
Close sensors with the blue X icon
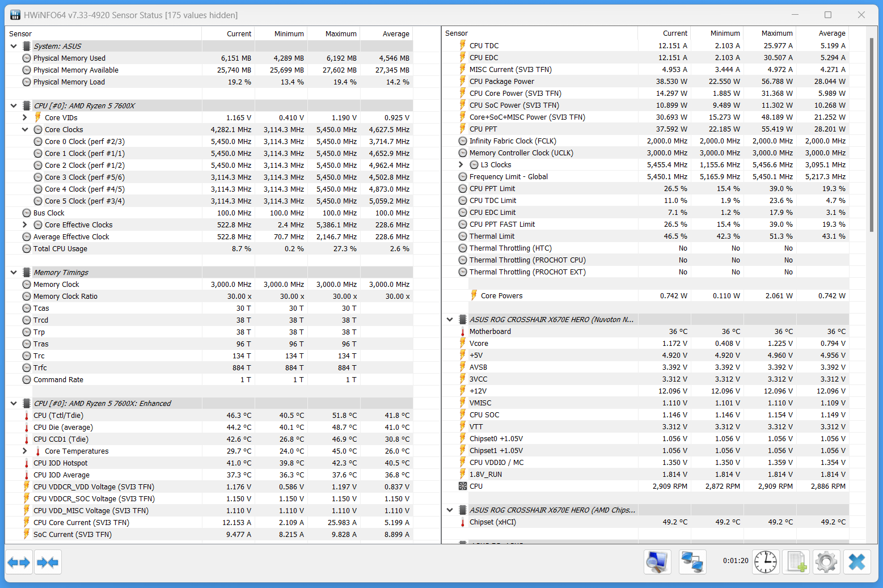857,562
